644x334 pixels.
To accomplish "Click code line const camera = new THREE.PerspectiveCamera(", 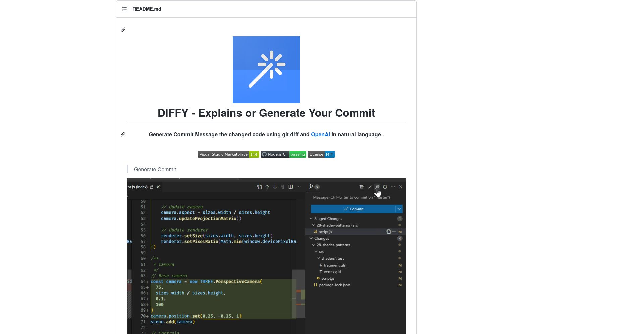I will tap(206, 282).
